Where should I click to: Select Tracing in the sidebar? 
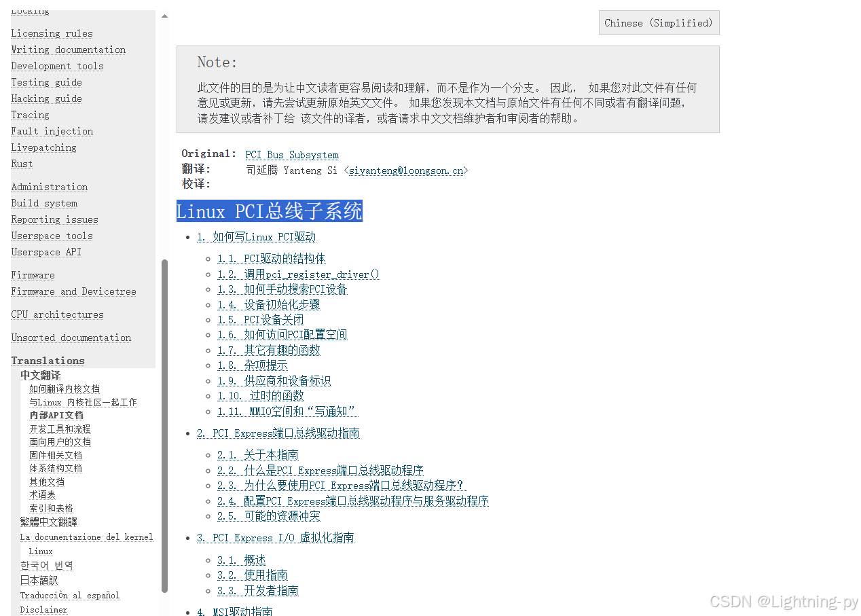pos(30,115)
